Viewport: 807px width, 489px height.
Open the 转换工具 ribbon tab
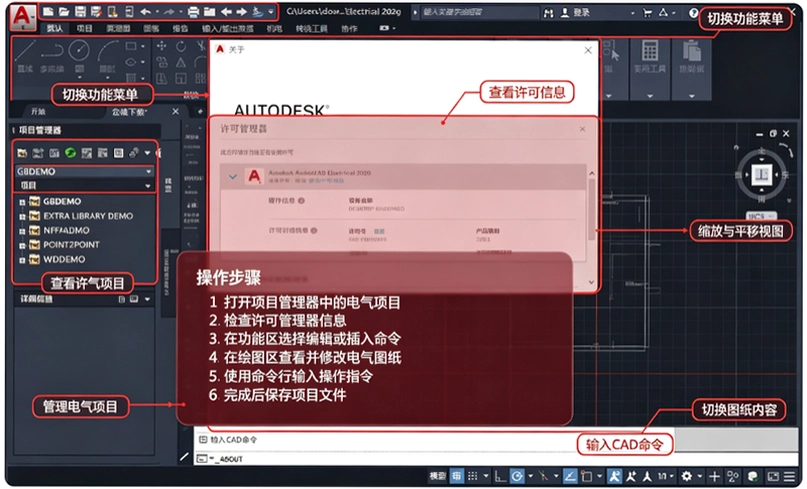click(x=311, y=29)
